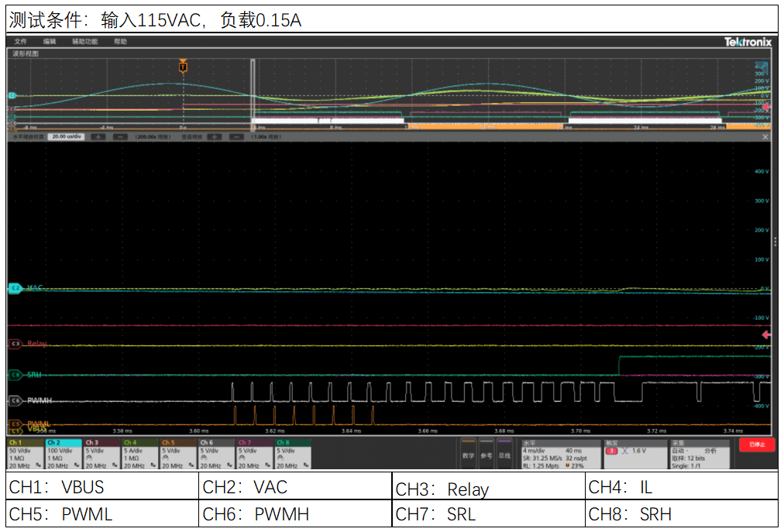Select the C8 SRH waveform handle
Screen dimensions: 784x532
click(x=15, y=375)
